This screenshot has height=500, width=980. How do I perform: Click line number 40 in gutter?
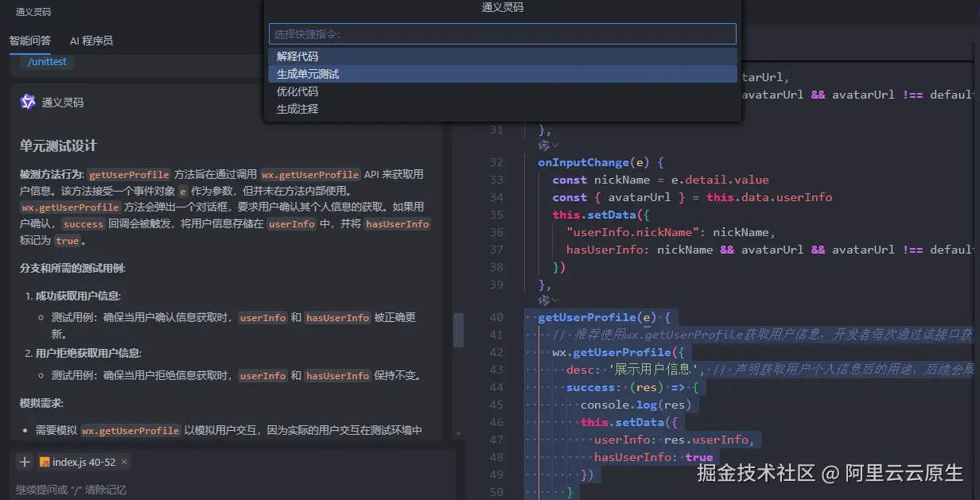[497, 317]
